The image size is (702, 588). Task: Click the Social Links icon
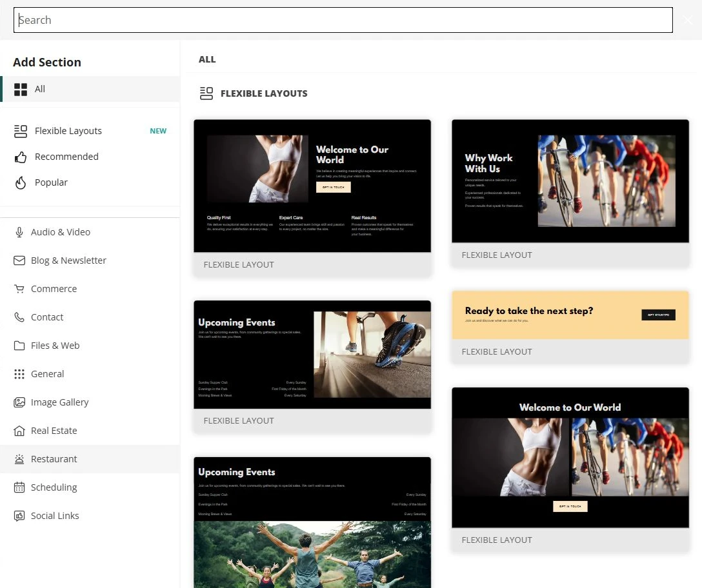tap(19, 516)
